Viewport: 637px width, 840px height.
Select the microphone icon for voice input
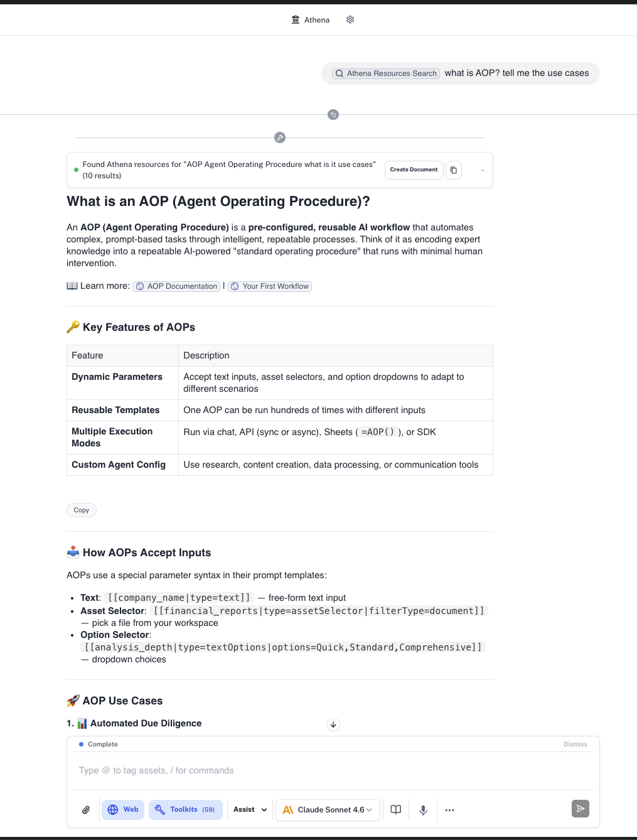[423, 810]
